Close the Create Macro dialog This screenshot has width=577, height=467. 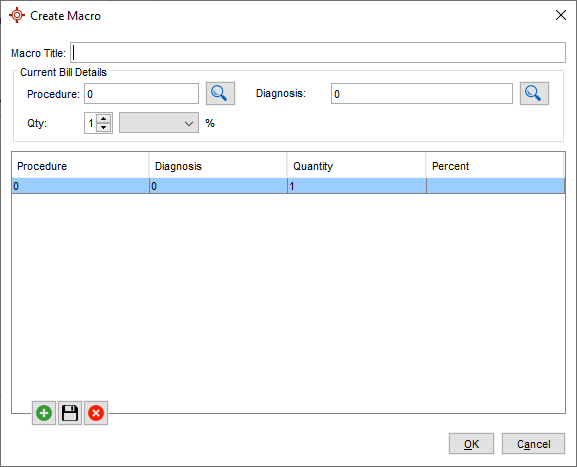pos(560,15)
